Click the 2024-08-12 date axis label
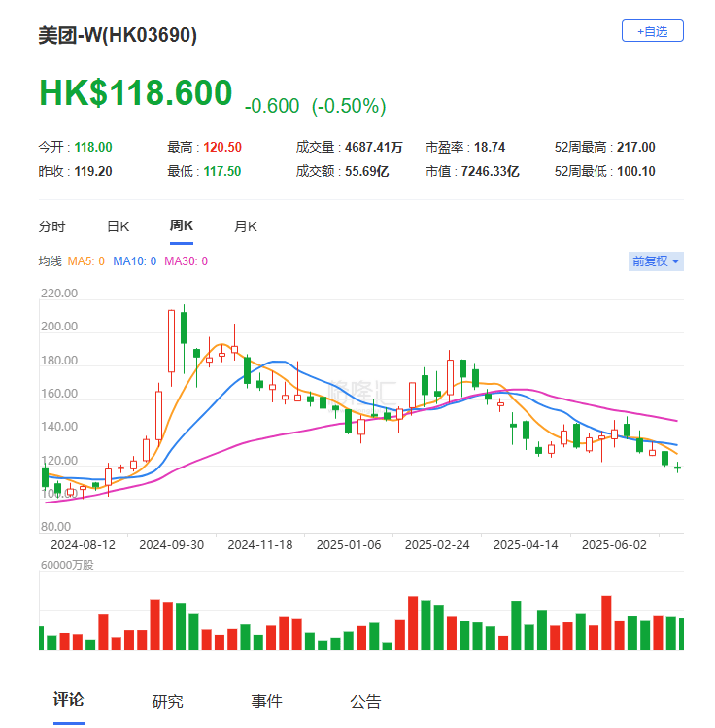The height and width of the screenshot is (728, 715). click(x=83, y=544)
